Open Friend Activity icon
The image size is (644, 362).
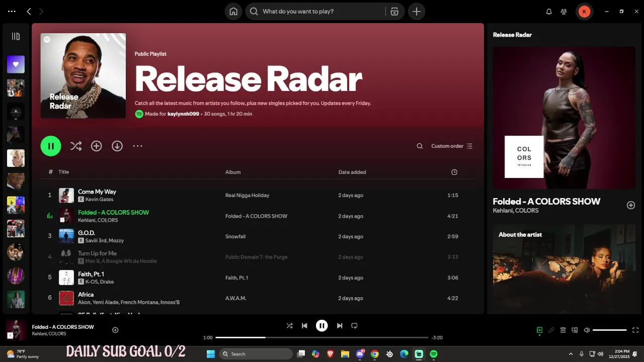564,12
